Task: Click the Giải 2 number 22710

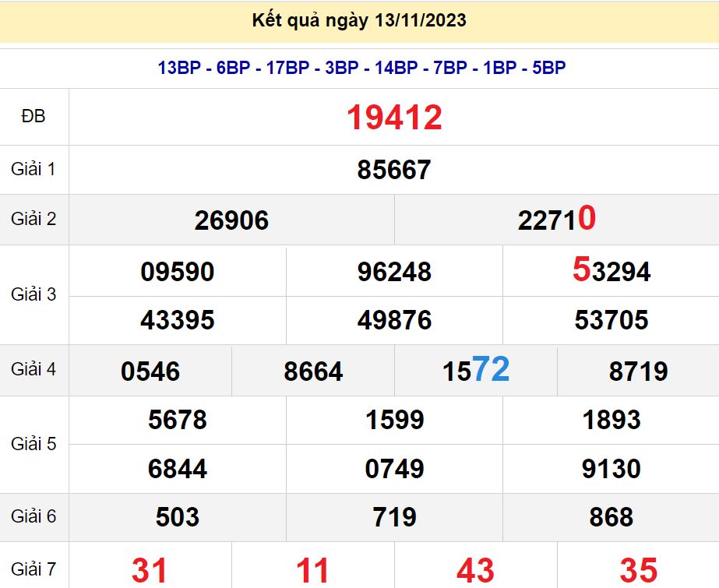Action: 556,220
